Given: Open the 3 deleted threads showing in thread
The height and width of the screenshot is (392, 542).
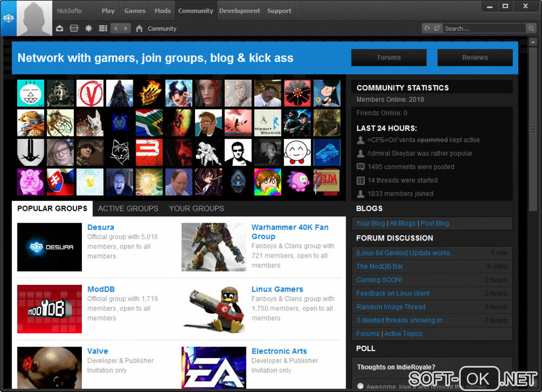Looking at the screenshot, I should 402,320.
